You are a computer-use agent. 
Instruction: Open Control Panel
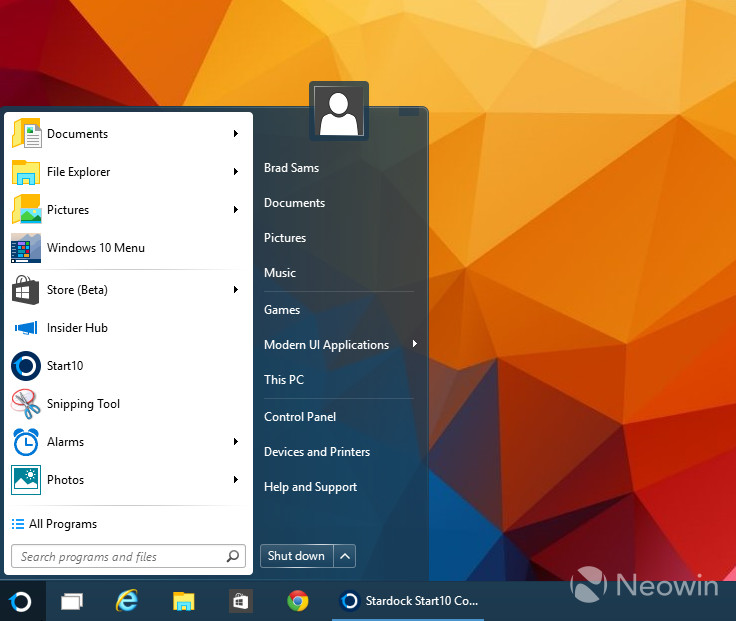[x=300, y=417]
